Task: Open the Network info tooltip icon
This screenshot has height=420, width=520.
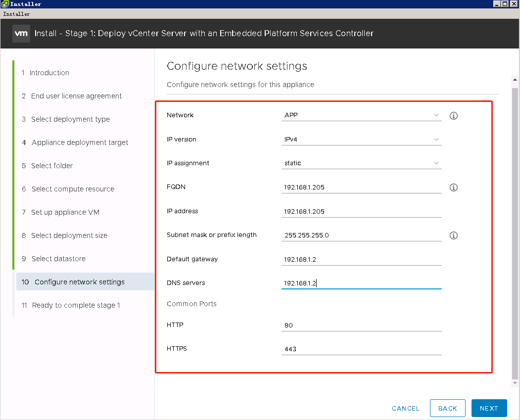Action: point(453,116)
